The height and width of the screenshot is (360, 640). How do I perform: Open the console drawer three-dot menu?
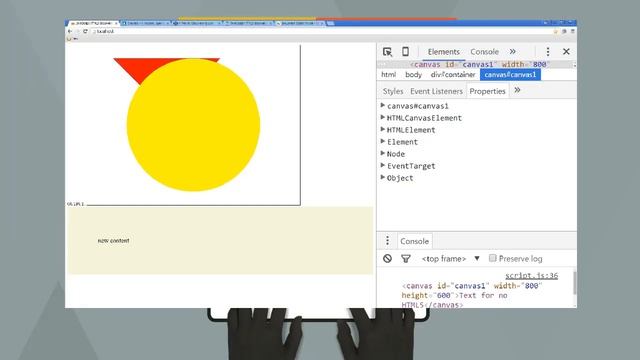click(x=387, y=241)
